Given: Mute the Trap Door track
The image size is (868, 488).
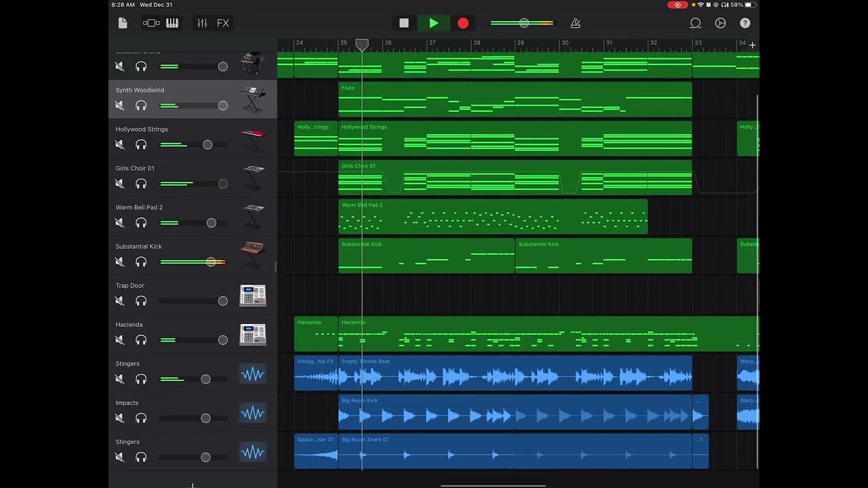Looking at the screenshot, I should coord(119,301).
